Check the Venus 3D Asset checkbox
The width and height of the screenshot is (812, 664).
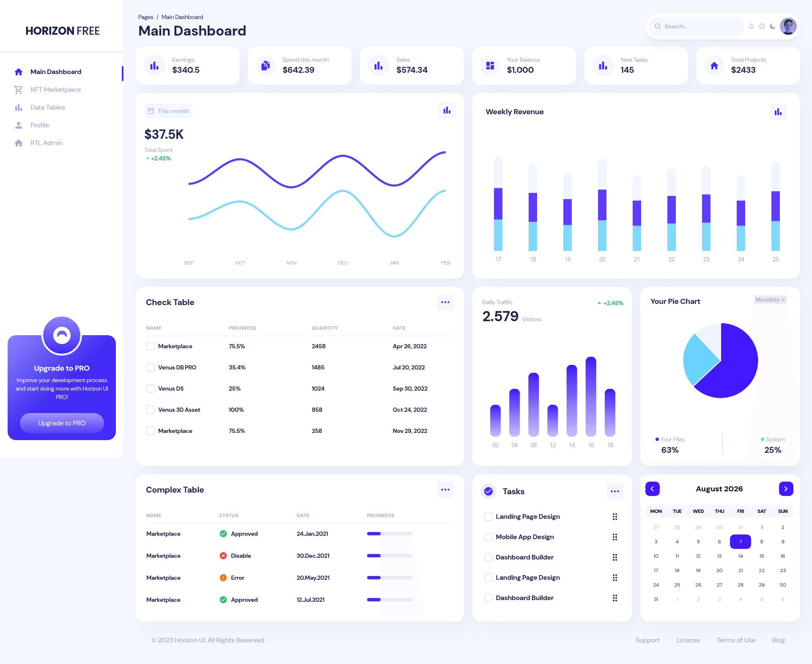[x=151, y=410]
